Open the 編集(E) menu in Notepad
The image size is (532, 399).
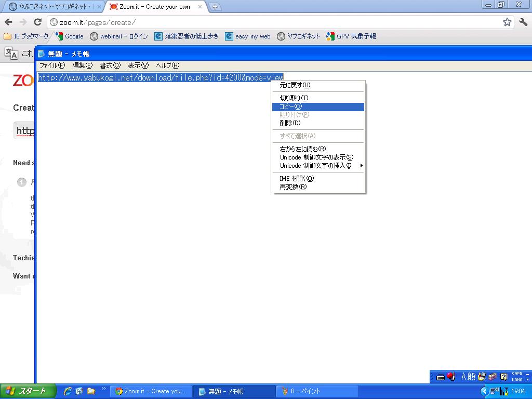click(82, 65)
